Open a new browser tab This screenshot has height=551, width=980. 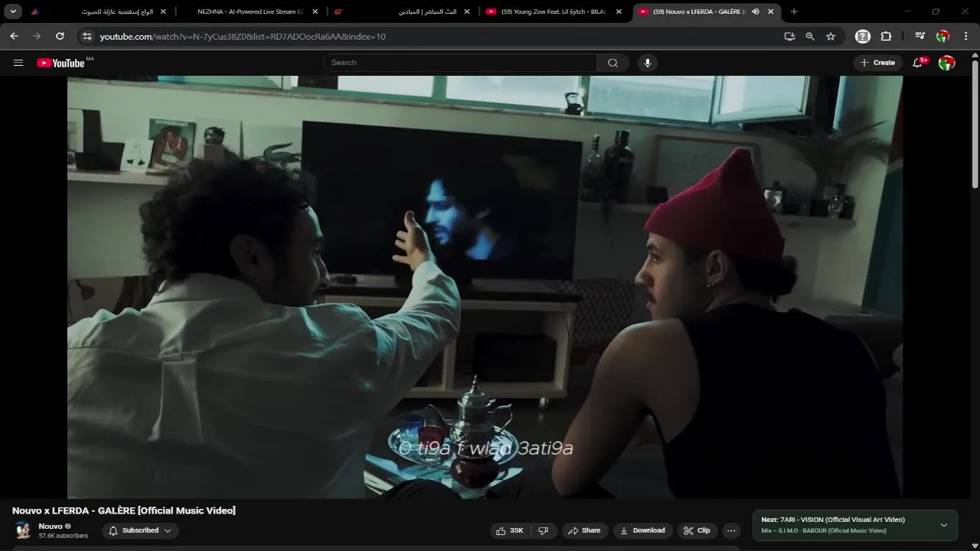pos(794,11)
